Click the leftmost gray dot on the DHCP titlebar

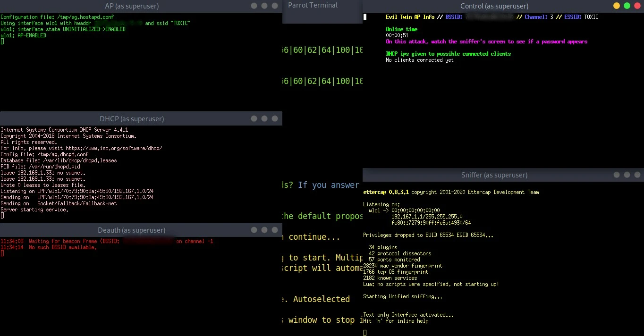tap(254, 118)
